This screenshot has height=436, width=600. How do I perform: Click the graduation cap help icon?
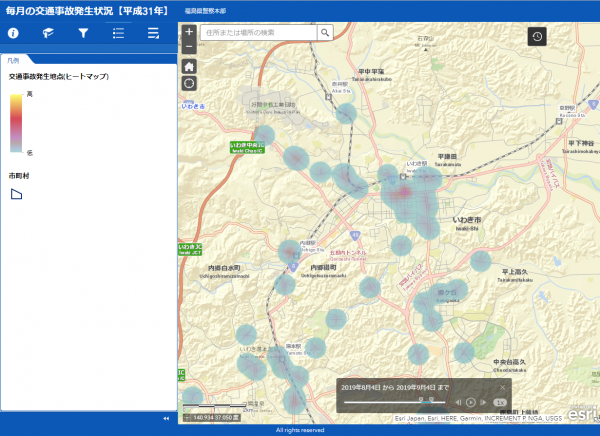(48, 33)
